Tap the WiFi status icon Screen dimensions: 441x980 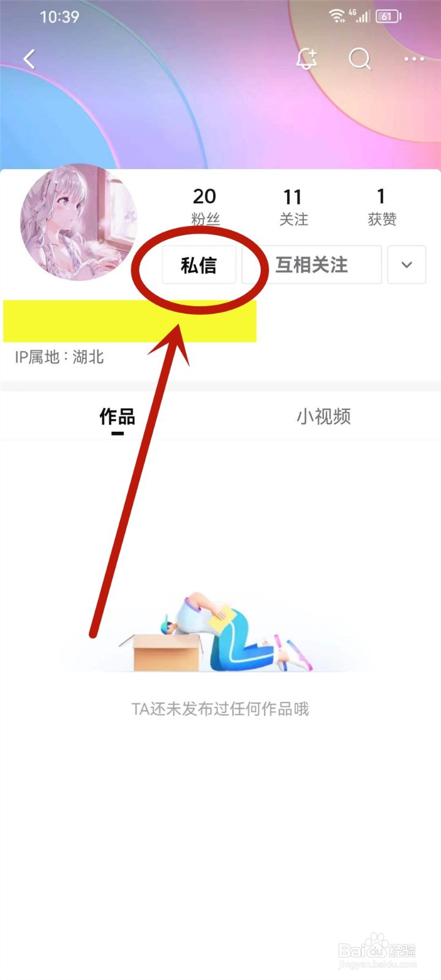(x=337, y=17)
